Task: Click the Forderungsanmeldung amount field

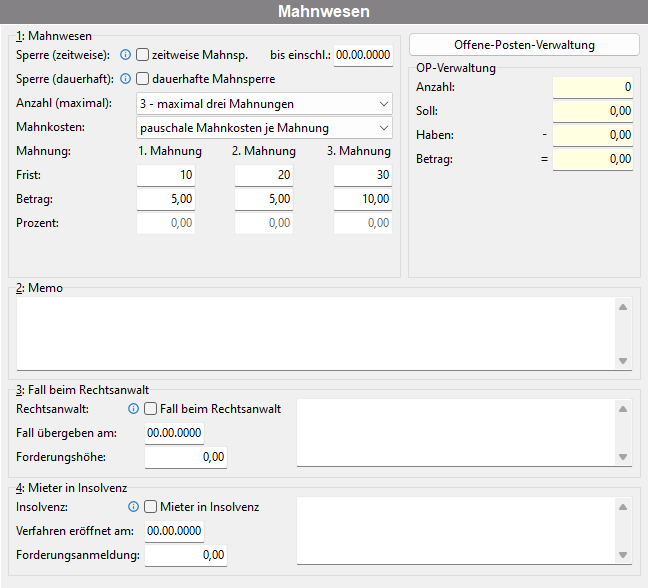Action: pyautogui.click(x=186, y=555)
